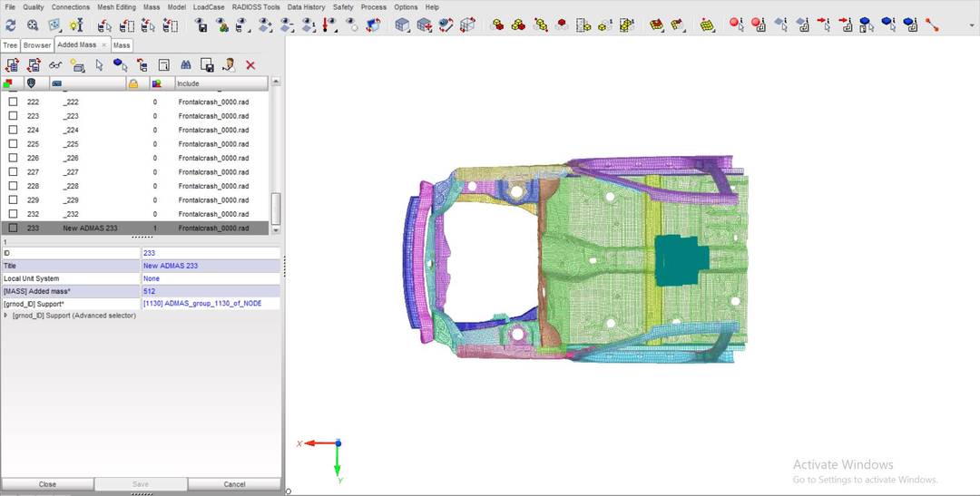Click the red X delete icon
Image resolution: width=980 pixels, height=496 pixels.
pos(250,65)
